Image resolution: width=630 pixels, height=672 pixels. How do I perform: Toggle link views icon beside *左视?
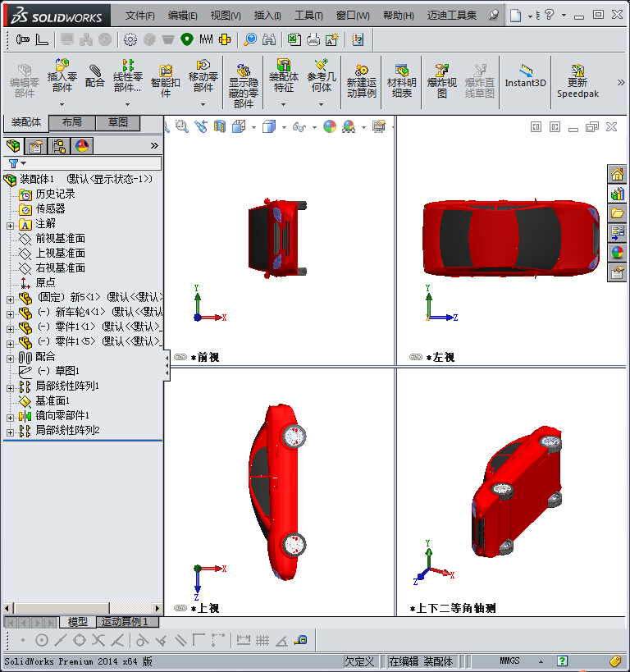point(416,357)
